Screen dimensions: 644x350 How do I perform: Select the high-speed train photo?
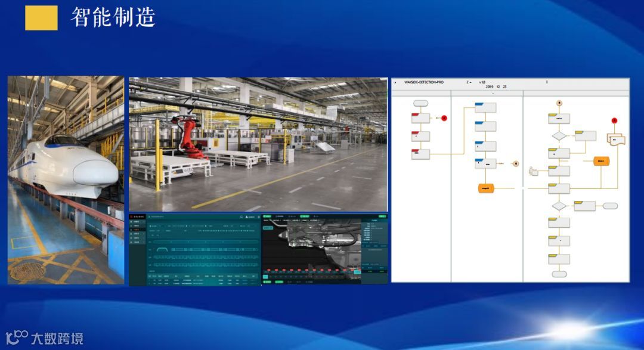[x=66, y=180]
